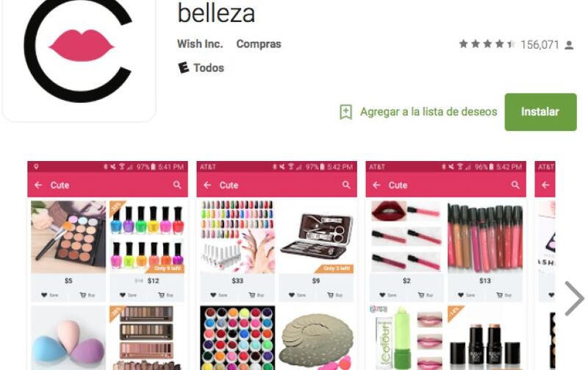Image resolution: width=588 pixels, height=370 pixels.
Task: Click the manicure kit $9 product image
Action: [x=316, y=237]
